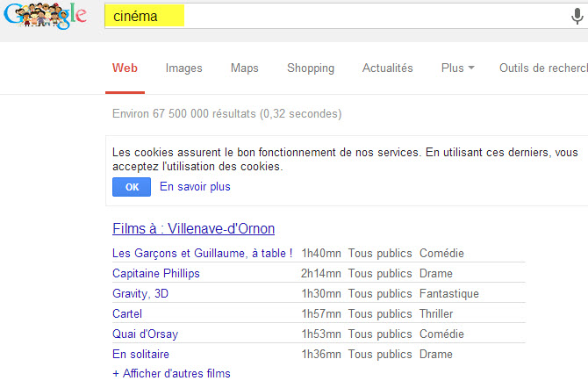
Task: Click the Drame genre in En solitaire row
Action: pos(436,355)
